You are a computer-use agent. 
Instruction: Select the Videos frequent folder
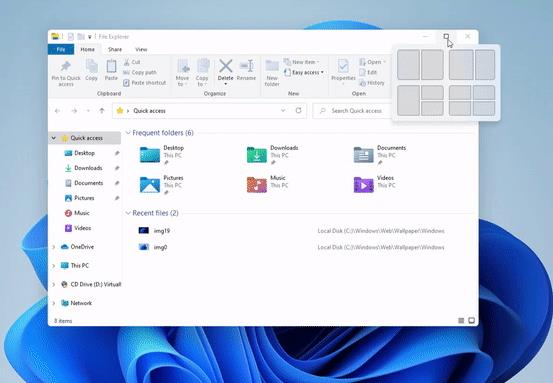click(x=374, y=185)
